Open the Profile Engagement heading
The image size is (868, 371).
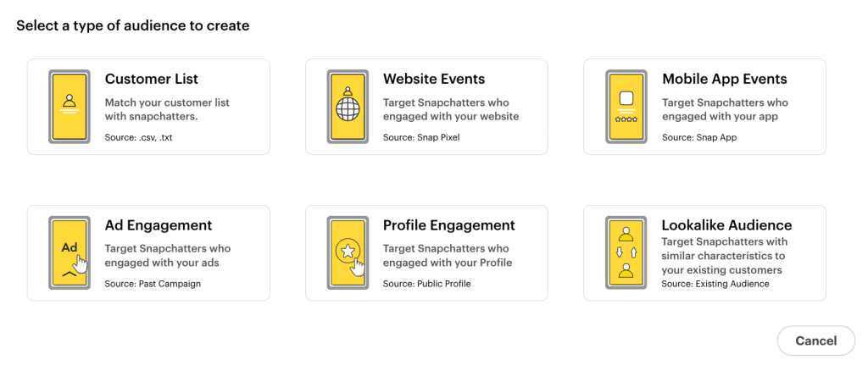[449, 225]
